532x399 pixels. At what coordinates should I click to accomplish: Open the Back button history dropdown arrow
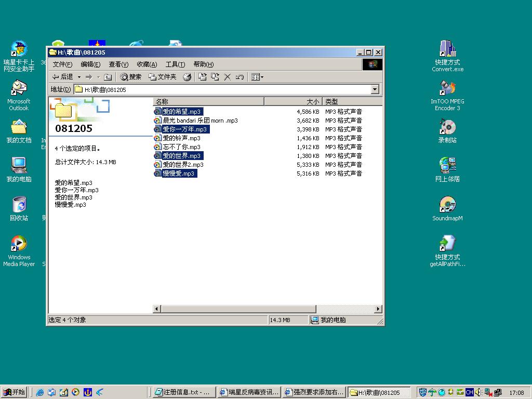[x=79, y=77]
